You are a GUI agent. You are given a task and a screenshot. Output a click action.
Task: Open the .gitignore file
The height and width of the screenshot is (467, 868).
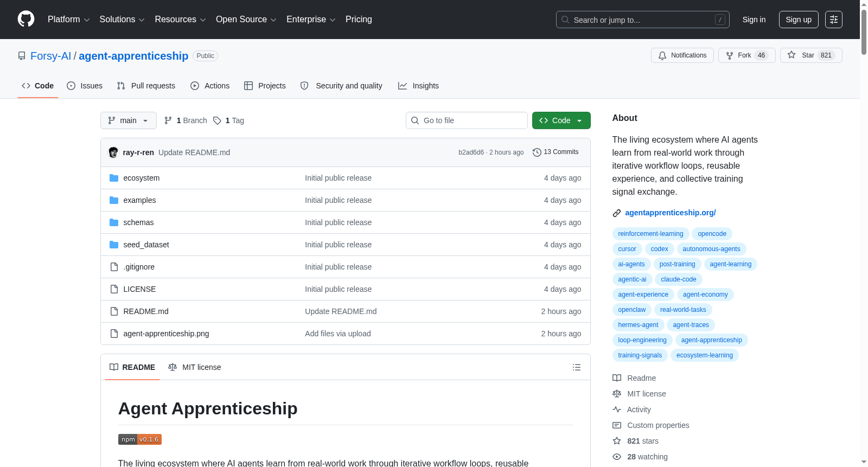tap(139, 267)
